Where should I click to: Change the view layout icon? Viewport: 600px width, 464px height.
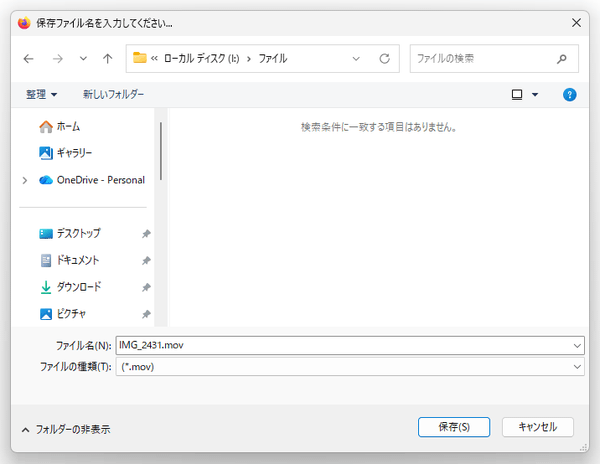pos(517,94)
